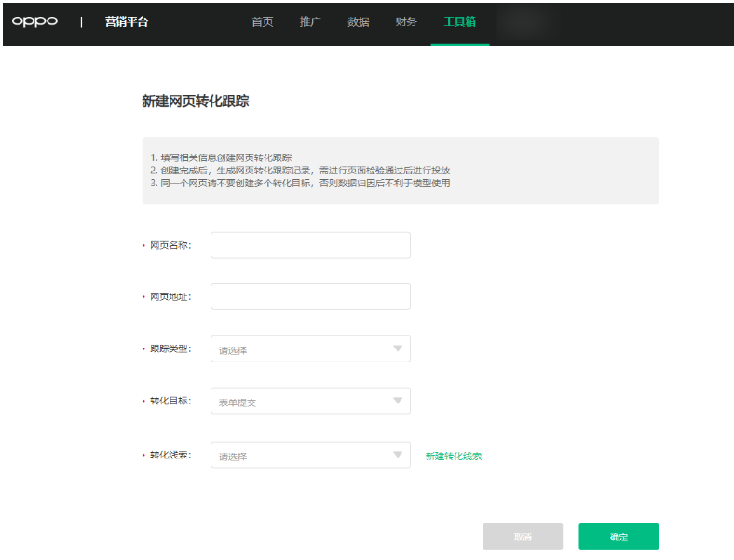This screenshot has width=734, height=560.
Task: Click the 跟踪类型 label
Action: coord(170,348)
